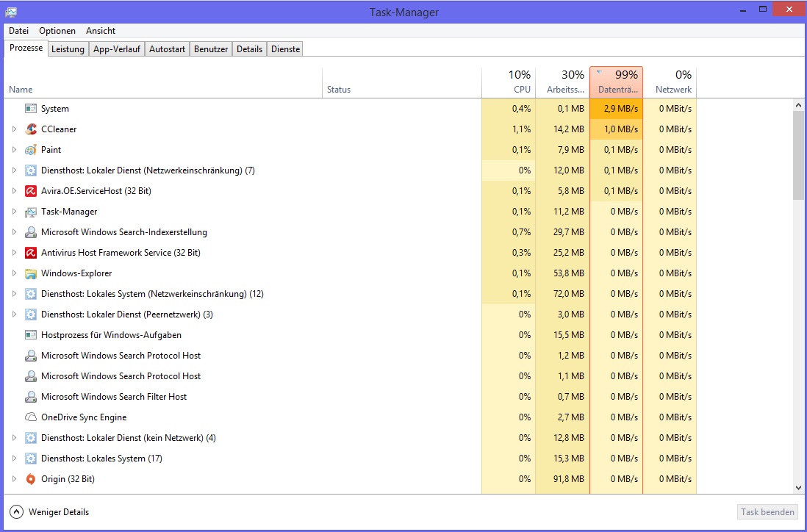Click the Task-Manager process icon

pos(31,212)
